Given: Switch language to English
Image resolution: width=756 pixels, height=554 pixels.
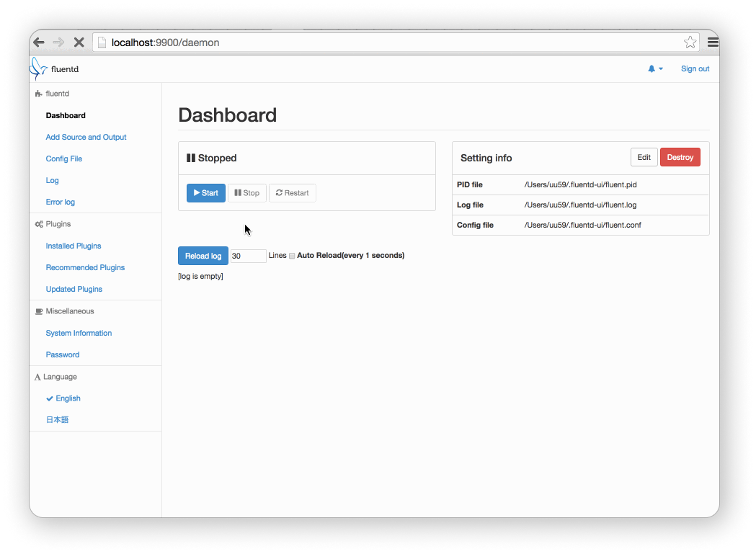Looking at the screenshot, I should click(68, 398).
